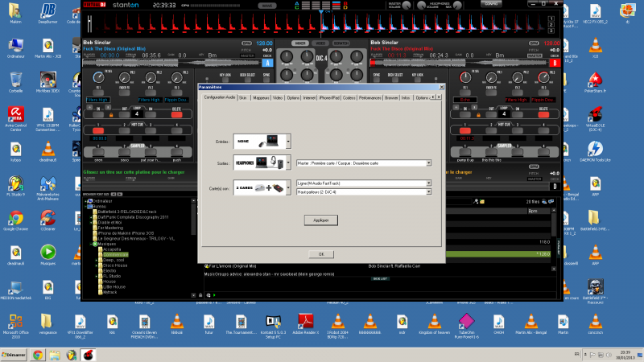This screenshot has width=644, height=362.
Task: Open the Entrées input device dropdown
Action: point(288,141)
